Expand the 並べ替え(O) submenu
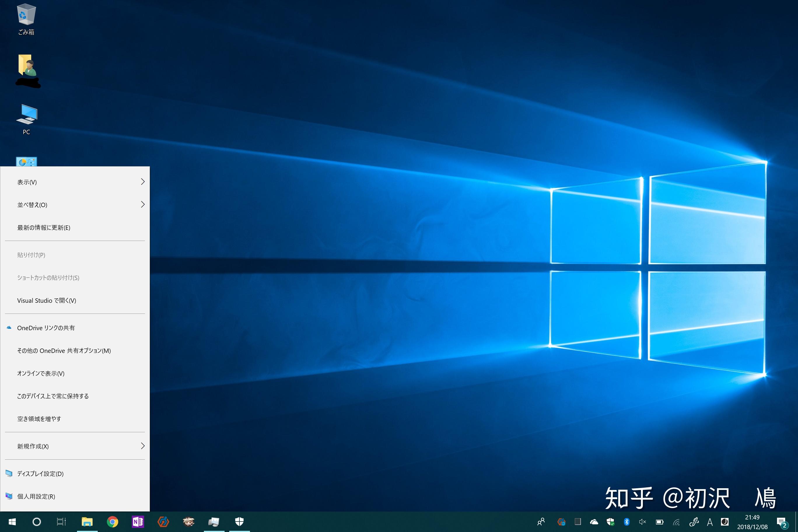The height and width of the screenshot is (532, 798). [x=75, y=204]
